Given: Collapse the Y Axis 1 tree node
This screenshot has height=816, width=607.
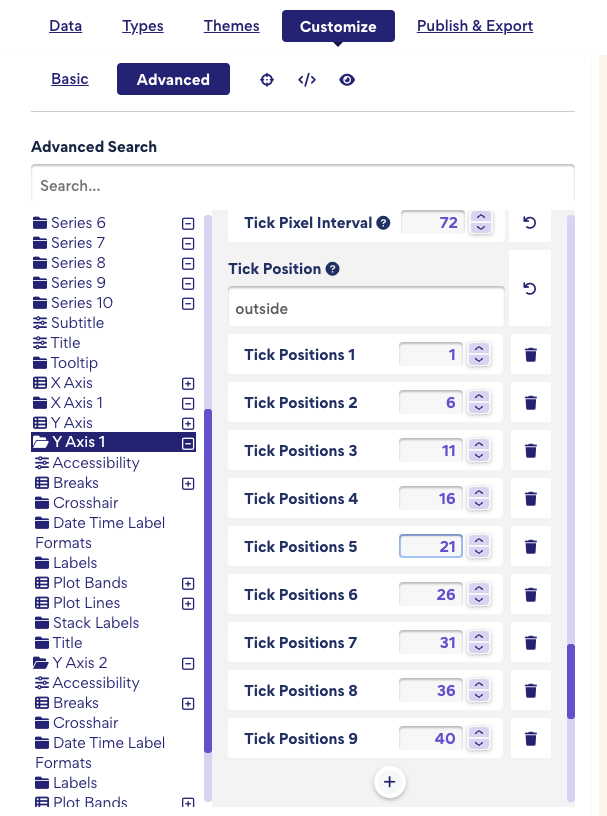Looking at the screenshot, I should click(x=188, y=443).
